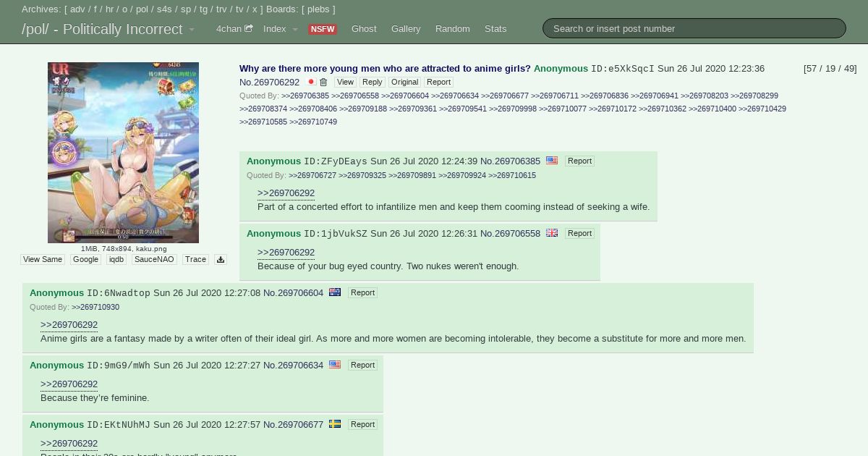The width and height of the screenshot is (868, 456).
Task: Follow quoted-by link >>269710615
Action: pyautogui.click(x=512, y=175)
